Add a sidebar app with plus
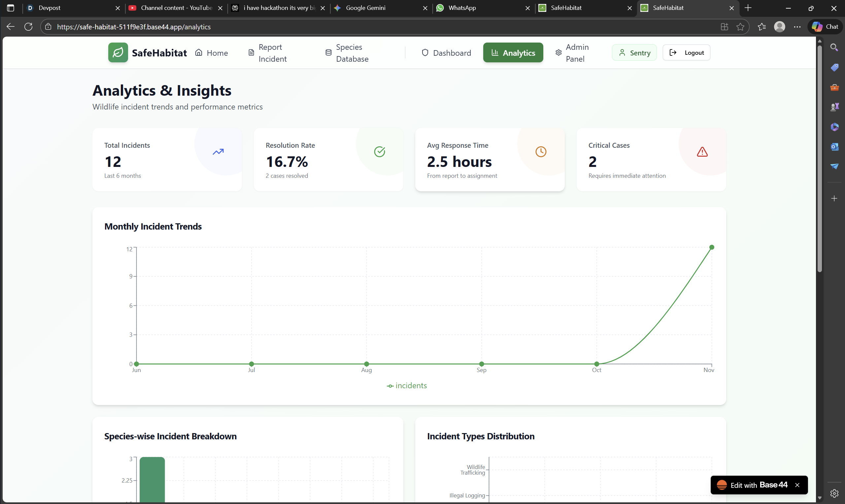 pyautogui.click(x=834, y=198)
